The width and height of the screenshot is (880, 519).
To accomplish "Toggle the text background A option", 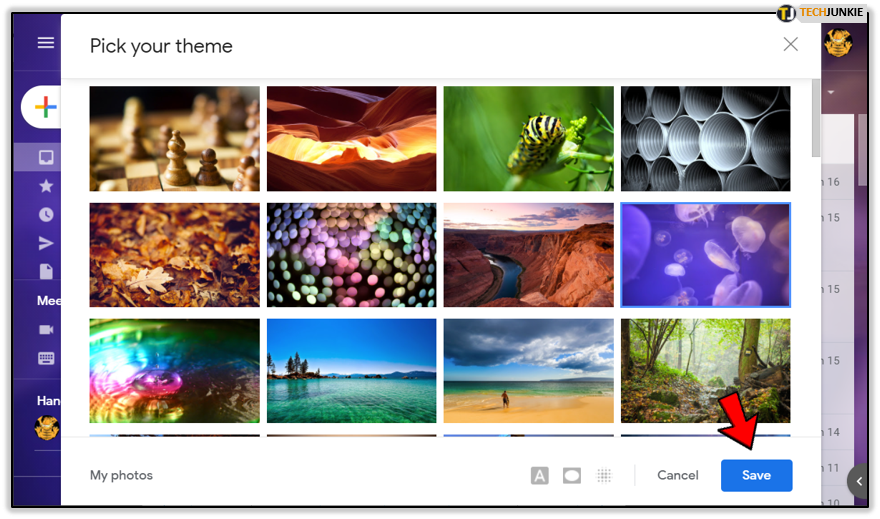I will coord(539,476).
